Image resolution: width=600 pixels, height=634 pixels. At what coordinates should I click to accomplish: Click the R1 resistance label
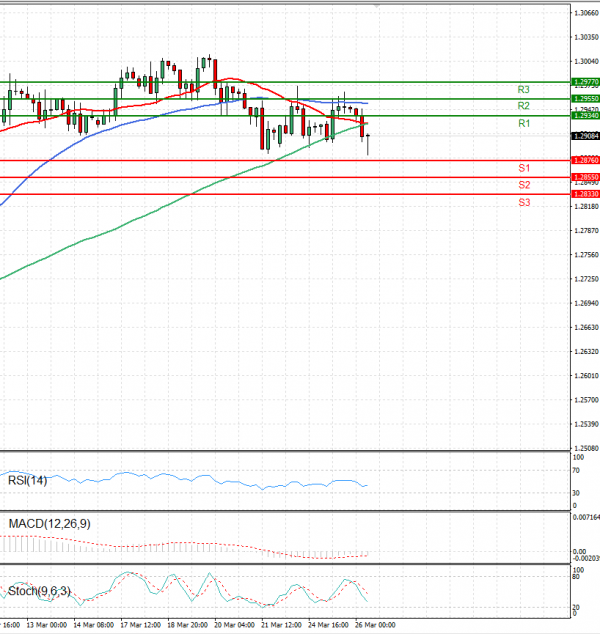point(523,122)
